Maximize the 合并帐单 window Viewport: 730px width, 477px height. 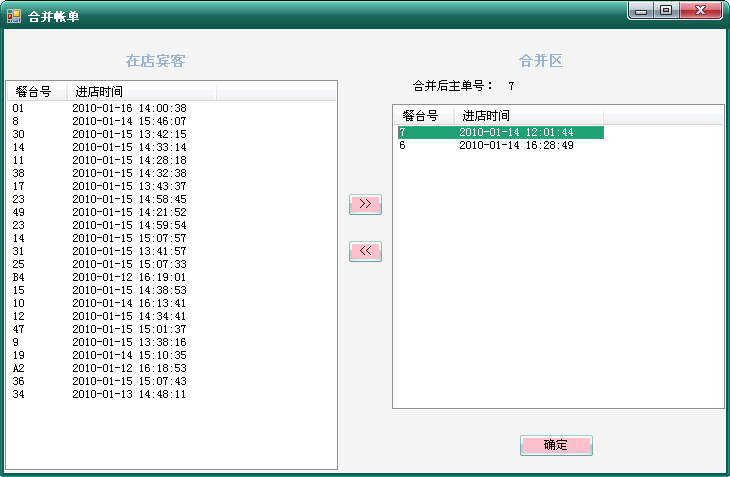coord(666,10)
